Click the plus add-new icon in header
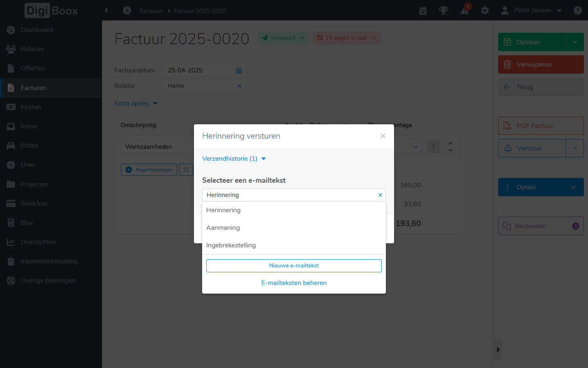Screen dimensions: 588x368 127,10
